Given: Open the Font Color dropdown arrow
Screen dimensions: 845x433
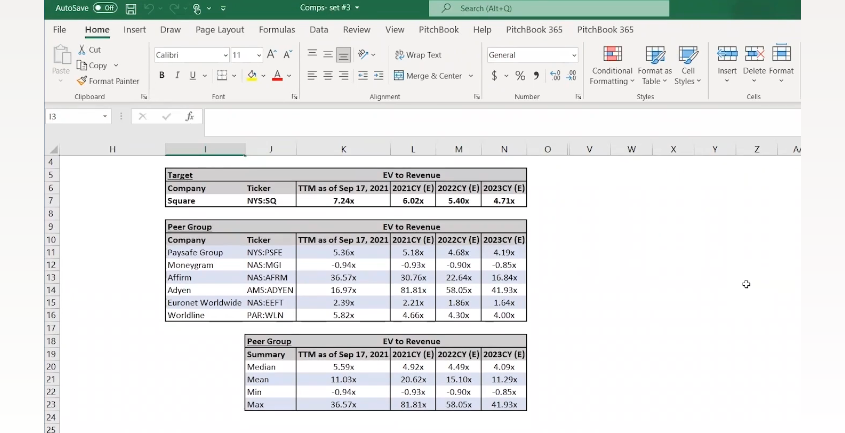Looking at the screenshot, I should click(x=289, y=76).
